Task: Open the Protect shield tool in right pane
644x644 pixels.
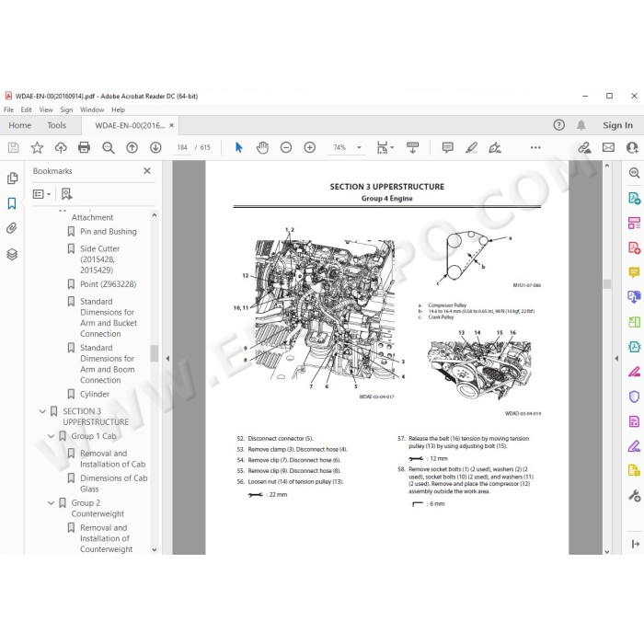Action: click(x=634, y=397)
